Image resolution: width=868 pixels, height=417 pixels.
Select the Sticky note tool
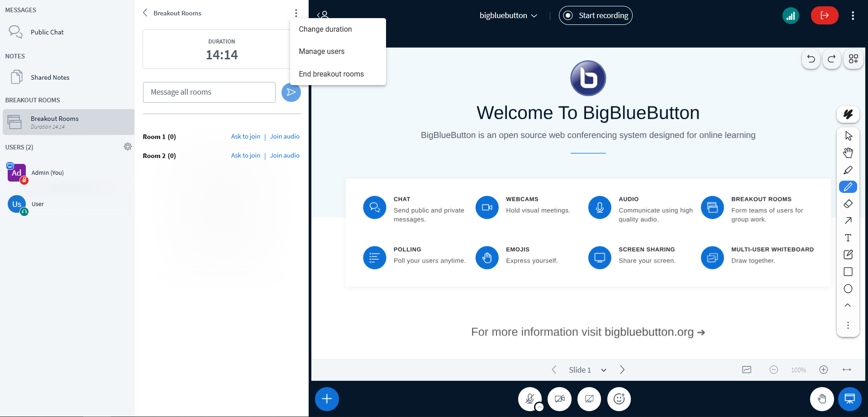[848, 254]
